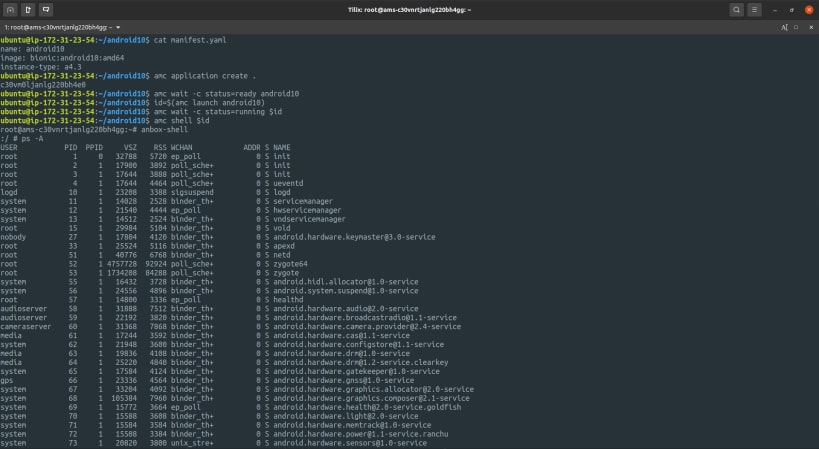Add a terminal to the right
The height and width of the screenshot is (449, 819).
(28, 9)
